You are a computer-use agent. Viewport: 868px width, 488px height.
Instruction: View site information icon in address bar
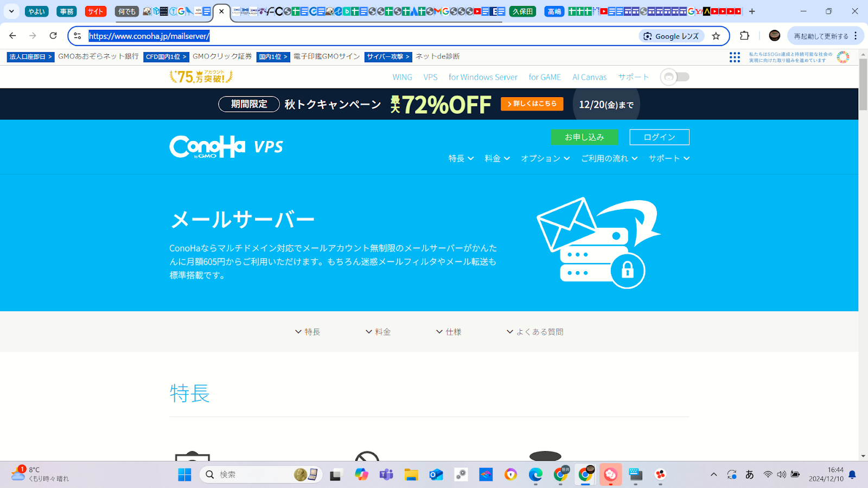pos(78,36)
